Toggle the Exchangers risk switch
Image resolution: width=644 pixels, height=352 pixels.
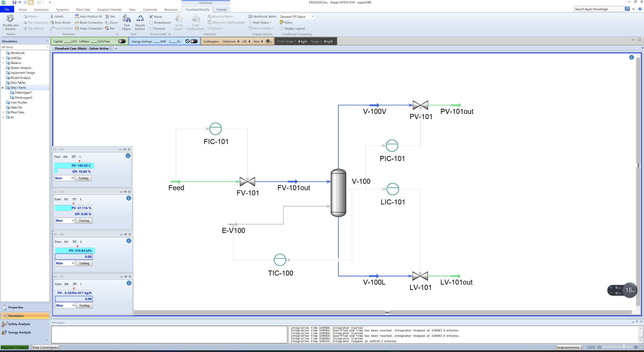pos(269,41)
